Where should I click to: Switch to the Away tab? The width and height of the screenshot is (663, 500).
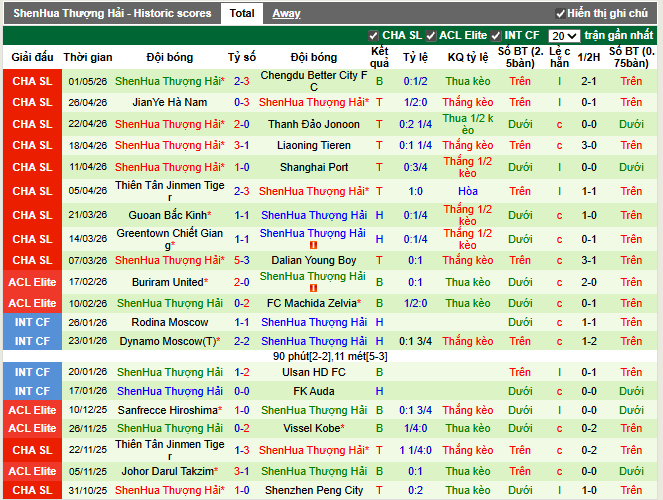tap(286, 14)
